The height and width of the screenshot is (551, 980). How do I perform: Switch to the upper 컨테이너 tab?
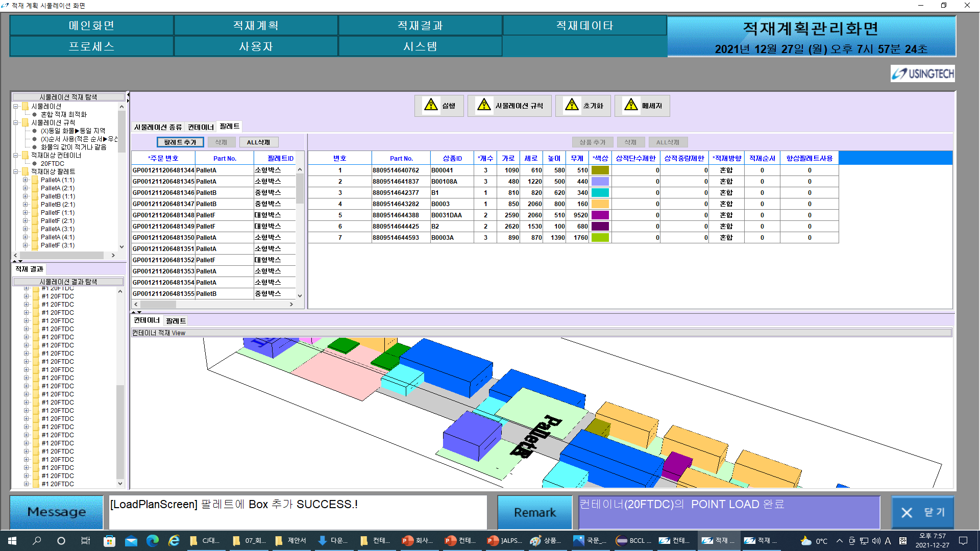[x=201, y=127]
